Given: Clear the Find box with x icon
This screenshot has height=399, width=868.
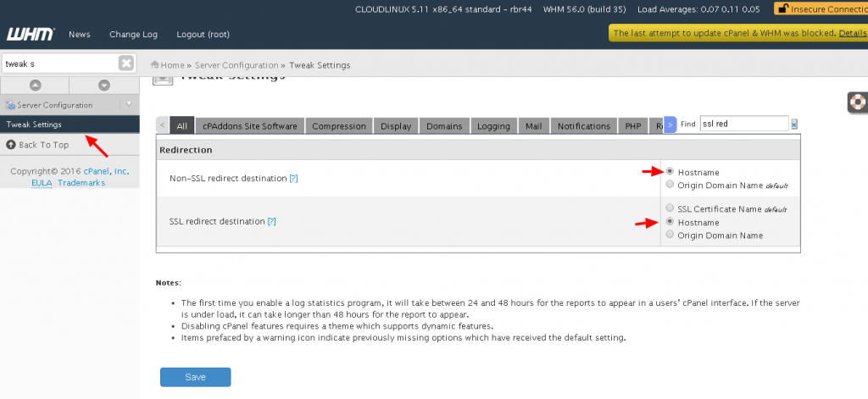Looking at the screenshot, I should [793, 125].
